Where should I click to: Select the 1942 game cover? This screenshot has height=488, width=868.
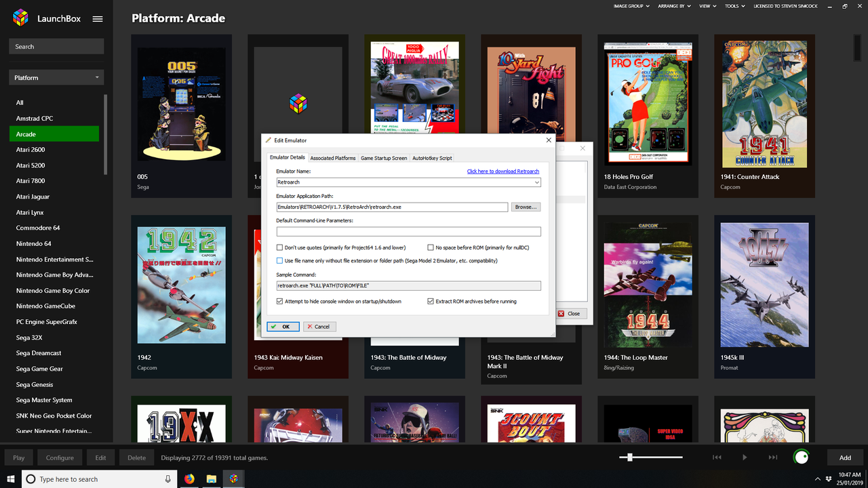[x=181, y=285]
